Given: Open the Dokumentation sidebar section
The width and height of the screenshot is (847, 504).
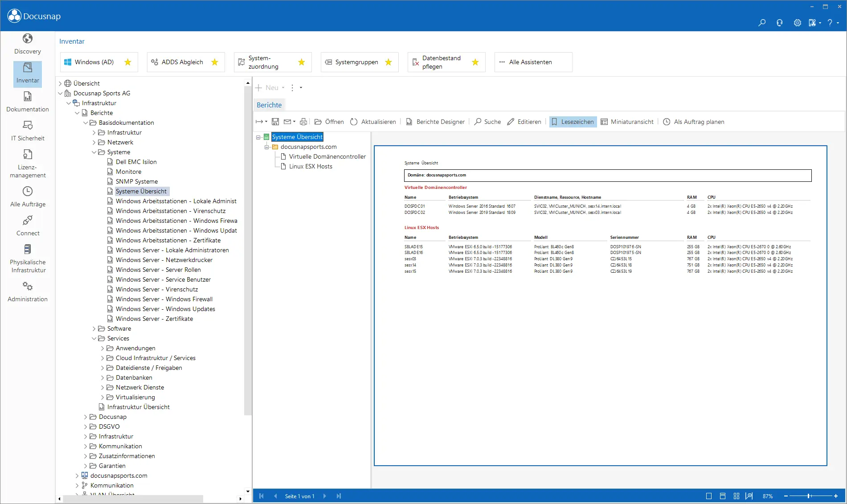Looking at the screenshot, I should tap(28, 102).
